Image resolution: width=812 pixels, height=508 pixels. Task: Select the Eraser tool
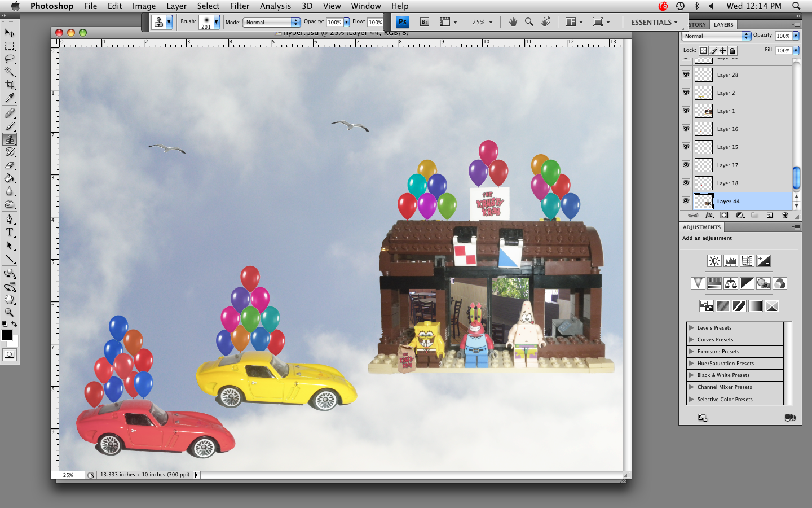pos(10,165)
